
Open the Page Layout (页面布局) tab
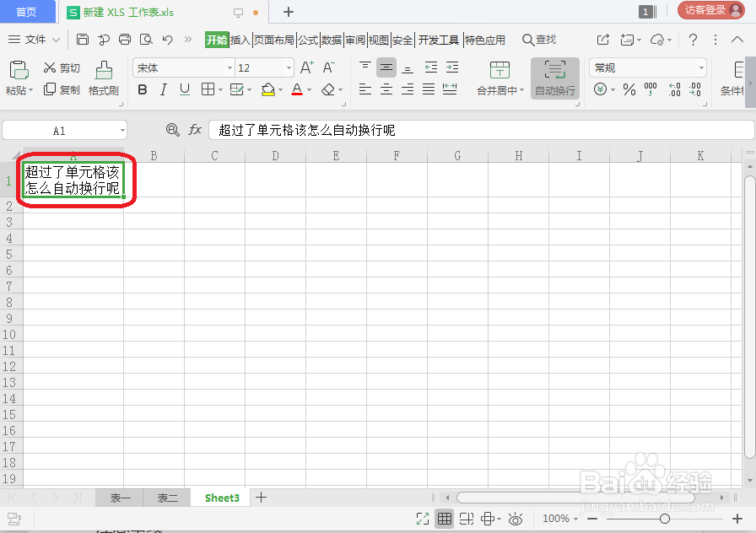click(x=274, y=40)
